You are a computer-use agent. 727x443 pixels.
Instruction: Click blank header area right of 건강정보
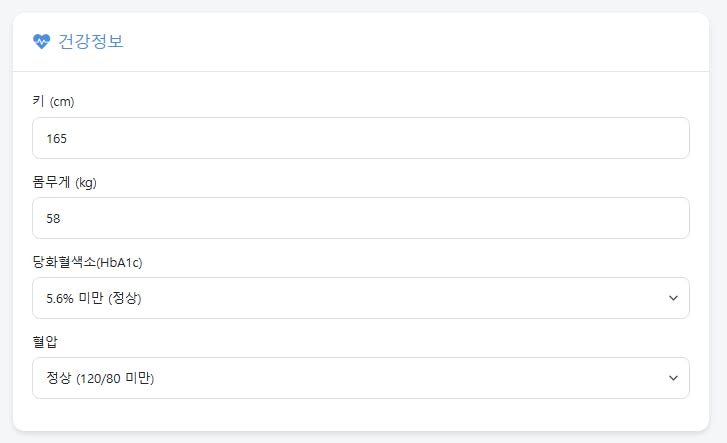[x=417, y=42]
